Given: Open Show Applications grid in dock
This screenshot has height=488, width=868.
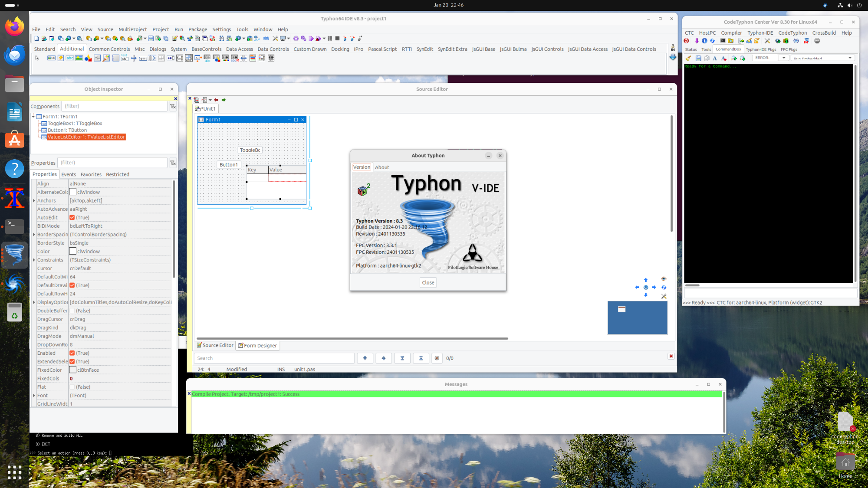Looking at the screenshot, I should 14,472.
